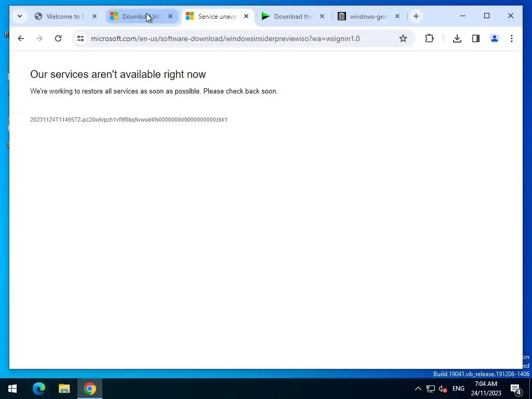Go back to the previous page
The image size is (532, 399).
pos(21,38)
